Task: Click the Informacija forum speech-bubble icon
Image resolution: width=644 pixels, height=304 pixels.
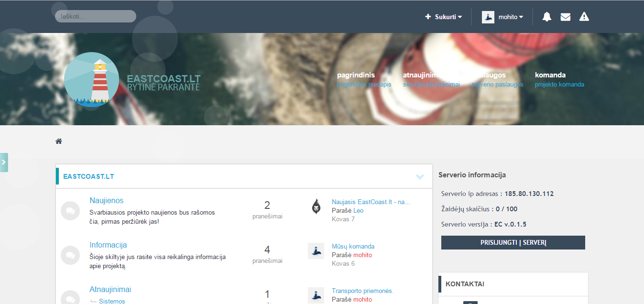Action: click(x=70, y=255)
